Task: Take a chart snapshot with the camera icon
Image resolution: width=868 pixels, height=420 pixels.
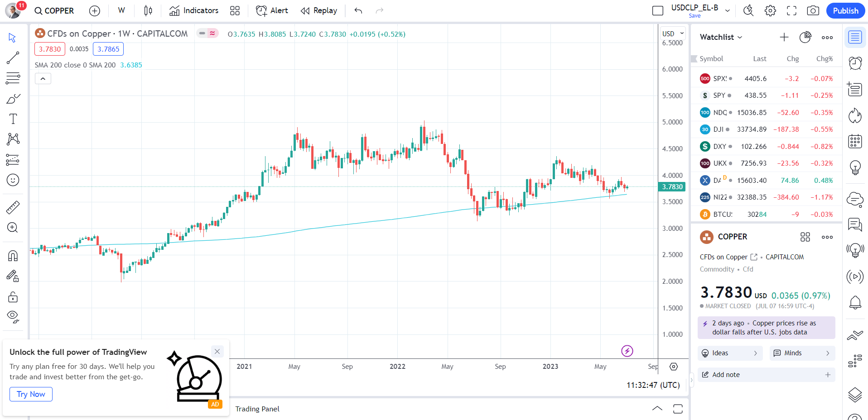Action: click(x=813, y=10)
